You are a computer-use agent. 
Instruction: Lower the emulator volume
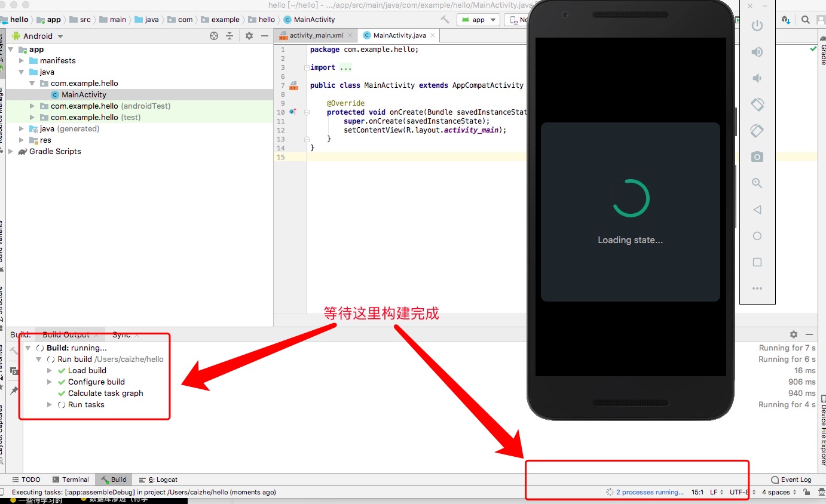click(x=757, y=78)
